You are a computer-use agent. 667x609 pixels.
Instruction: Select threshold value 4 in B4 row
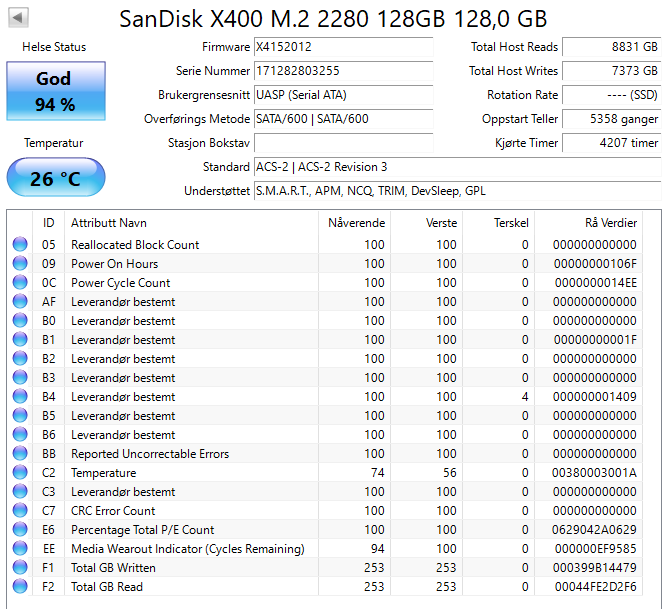(x=525, y=396)
